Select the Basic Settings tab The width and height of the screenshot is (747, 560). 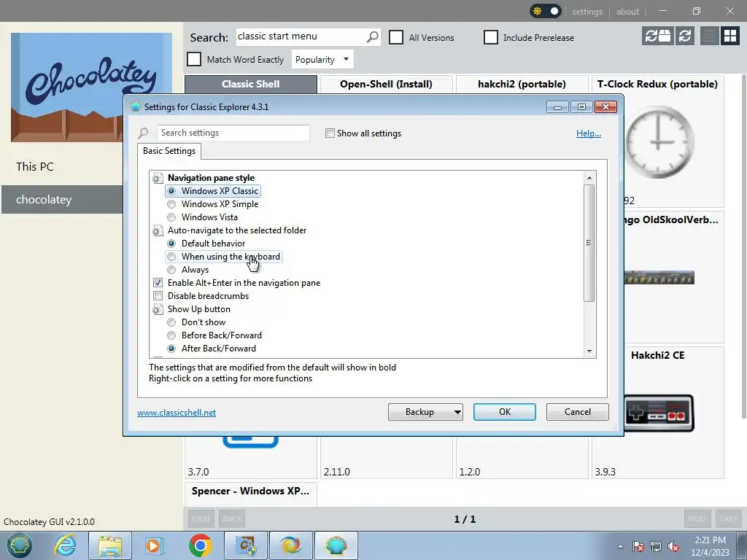pyautogui.click(x=169, y=151)
